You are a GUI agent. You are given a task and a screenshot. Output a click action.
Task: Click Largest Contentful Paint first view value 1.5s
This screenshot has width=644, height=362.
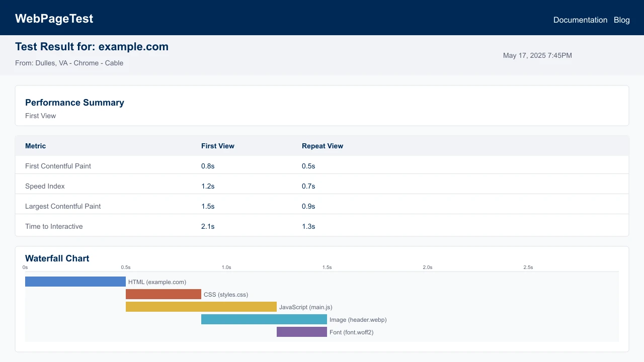(208, 206)
